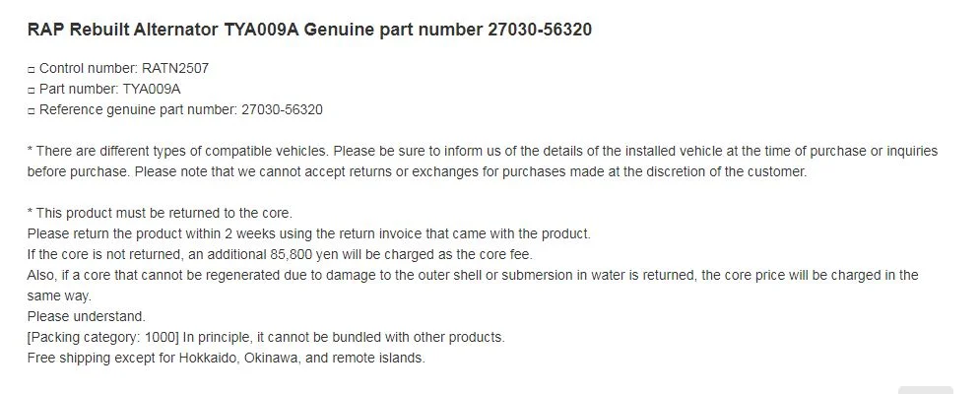The width and height of the screenshot is (980, 394).
Task: Click the genuine part number 27030-56320 in the heading
Action: point(540,30)
